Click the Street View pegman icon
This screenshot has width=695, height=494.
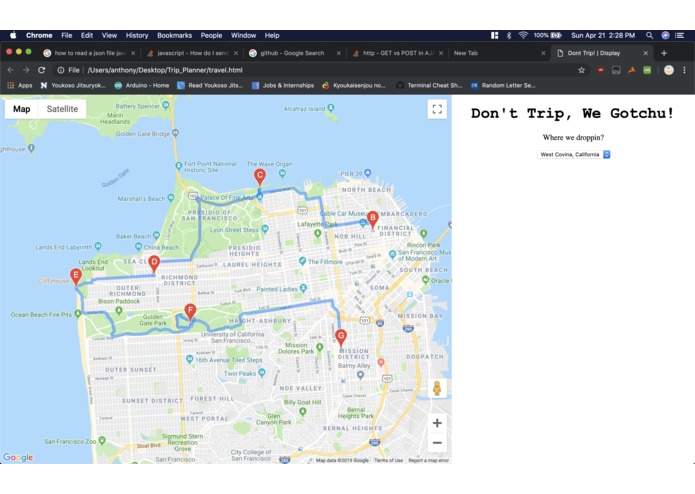click(x=437, y=388)
